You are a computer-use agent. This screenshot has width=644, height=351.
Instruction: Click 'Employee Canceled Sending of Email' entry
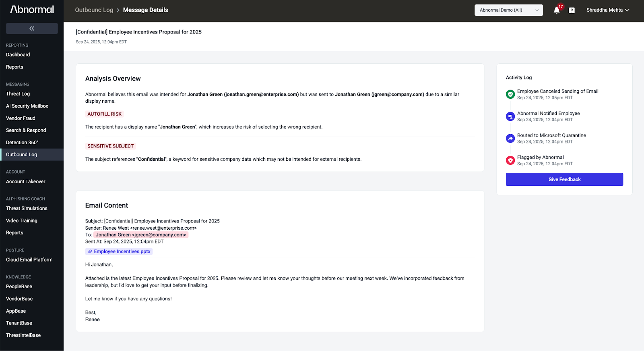tap(558, 91)
